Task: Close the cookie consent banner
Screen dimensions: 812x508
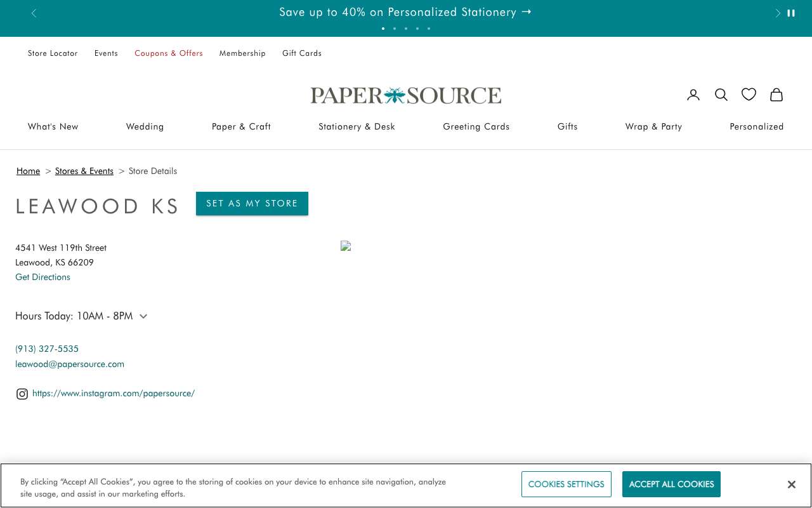Action: click(792, 485)
